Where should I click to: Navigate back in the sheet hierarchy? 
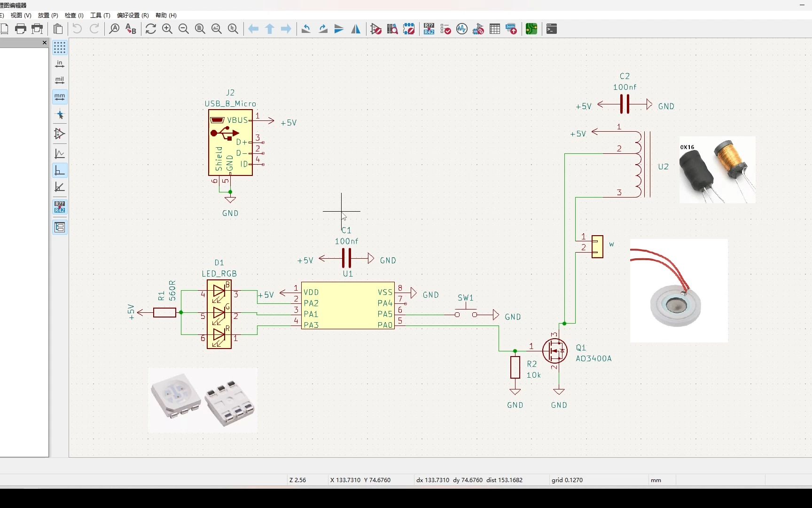(253, 29)
